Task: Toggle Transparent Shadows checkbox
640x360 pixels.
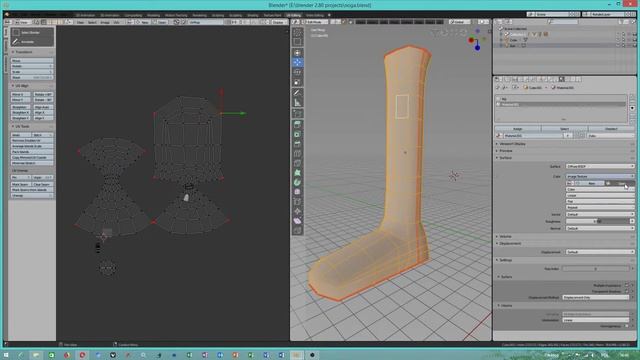Action: tap(627, 291)
